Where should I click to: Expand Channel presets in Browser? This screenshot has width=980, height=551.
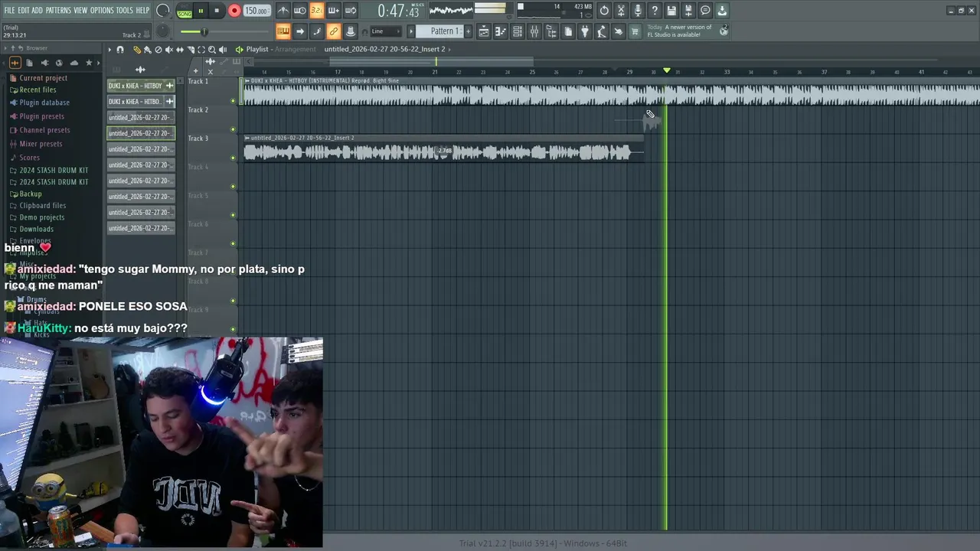click(x=44, y=130)
